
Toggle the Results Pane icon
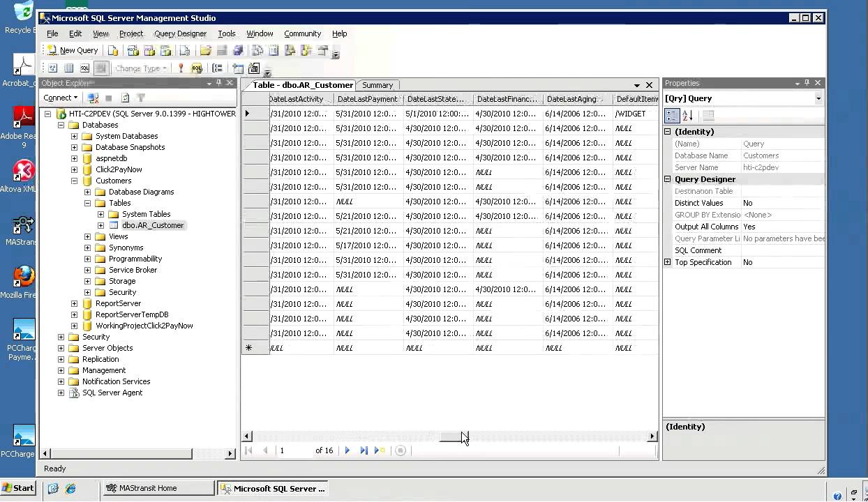point(100,68)
